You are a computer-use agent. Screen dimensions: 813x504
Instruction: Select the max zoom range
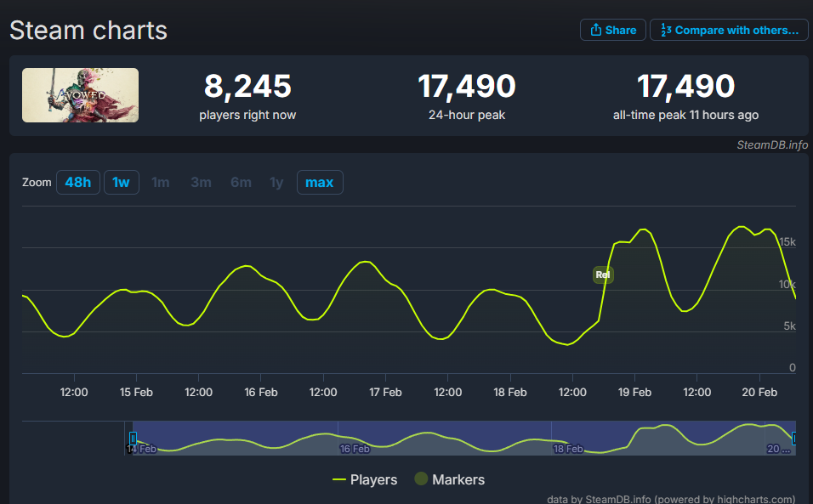[320, 182]
